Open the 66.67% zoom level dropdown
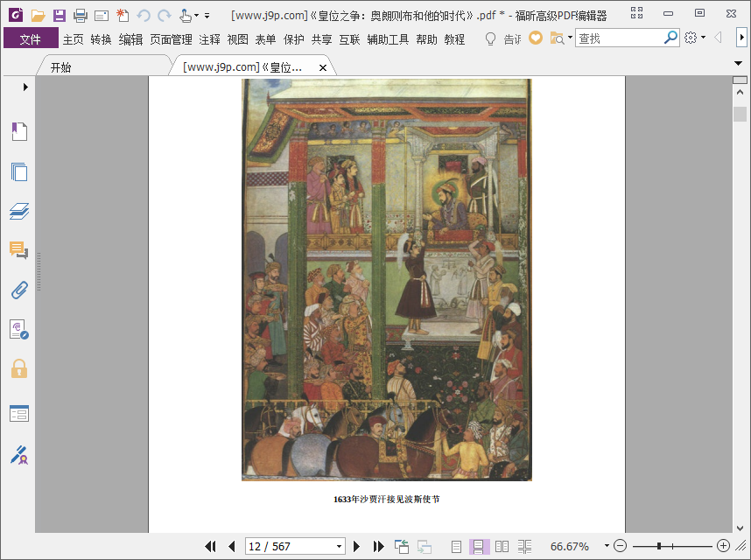 (x=607, y=546)
